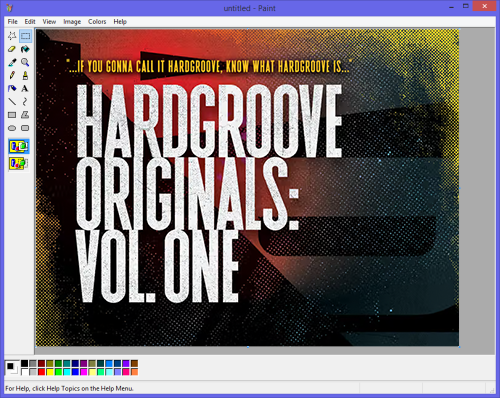Choose the straight Line tool

pyautogui.click(x=12, y=102)
